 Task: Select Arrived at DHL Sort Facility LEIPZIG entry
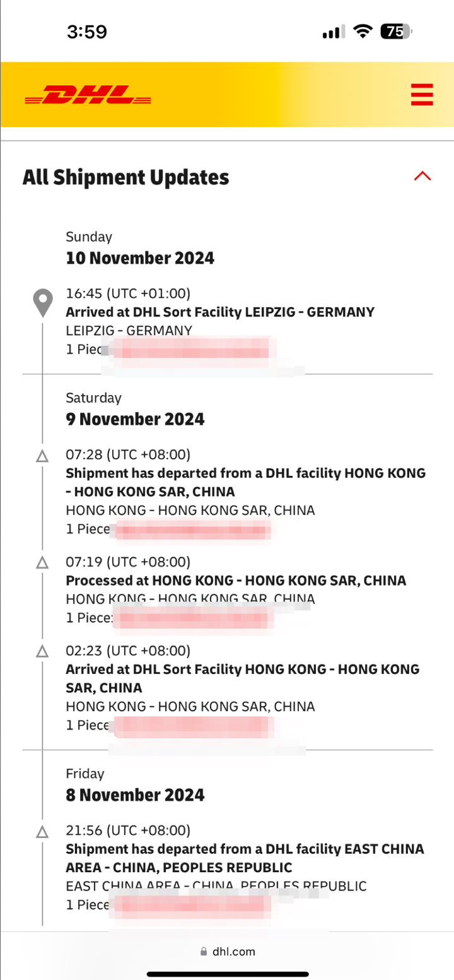tap(220, 312)
